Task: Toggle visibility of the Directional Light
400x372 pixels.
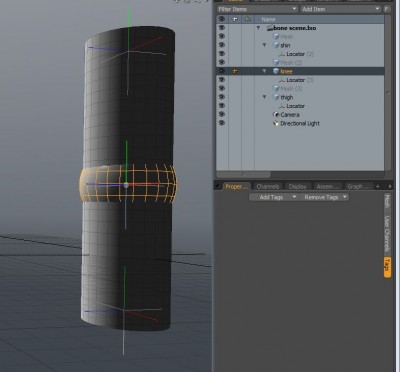Action: pyautogui.click(x=222, y=123)
